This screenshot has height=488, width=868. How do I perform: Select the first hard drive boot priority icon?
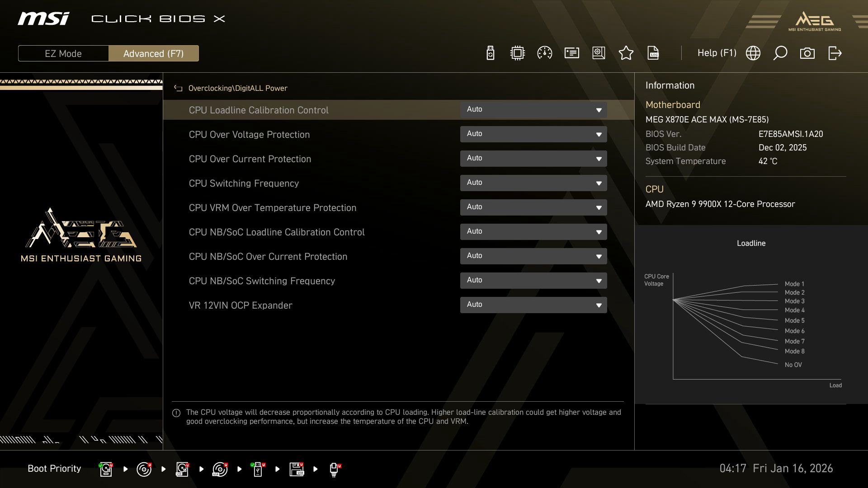pyautogui.click(x=106, y=469)
